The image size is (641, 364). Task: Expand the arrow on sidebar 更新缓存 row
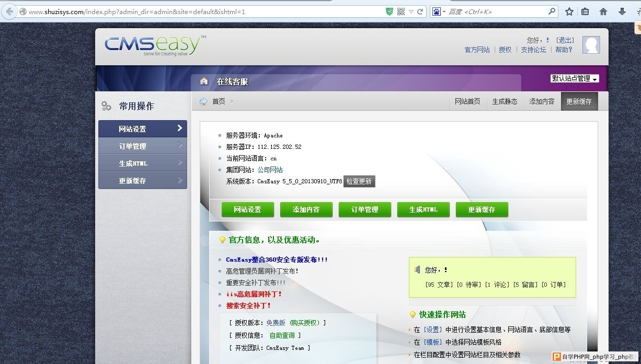click(x=180, y=180)
